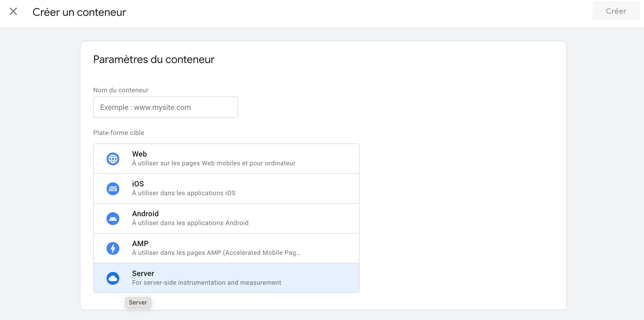644x320 pixels.
Task: Select AMP as target platform
Action: (226, 248)
